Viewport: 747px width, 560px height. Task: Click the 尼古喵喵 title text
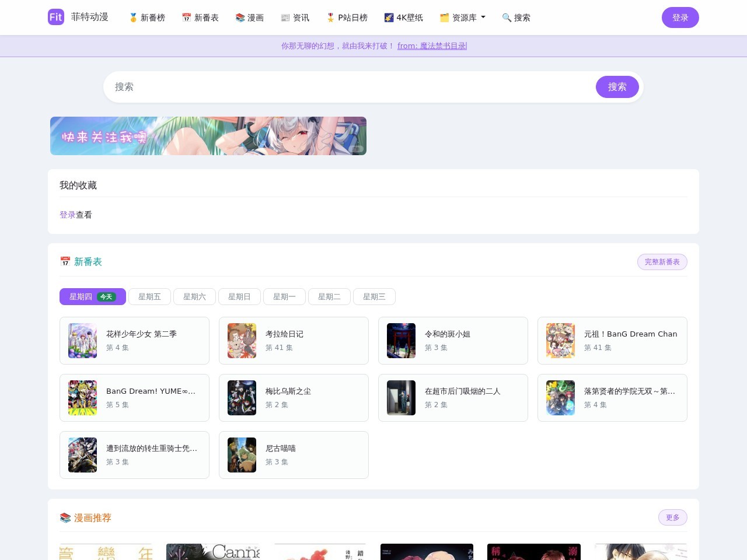tap(281, 449)
